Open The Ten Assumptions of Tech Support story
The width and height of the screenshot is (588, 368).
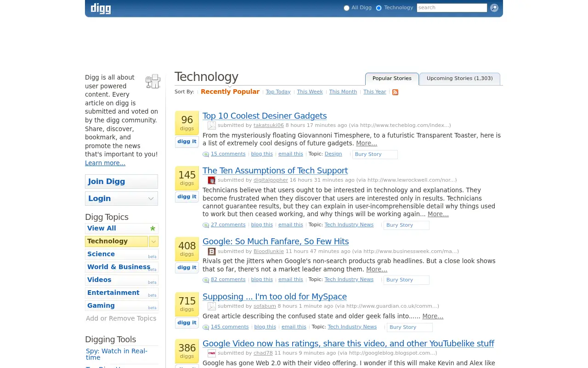[x=275, y=171]
